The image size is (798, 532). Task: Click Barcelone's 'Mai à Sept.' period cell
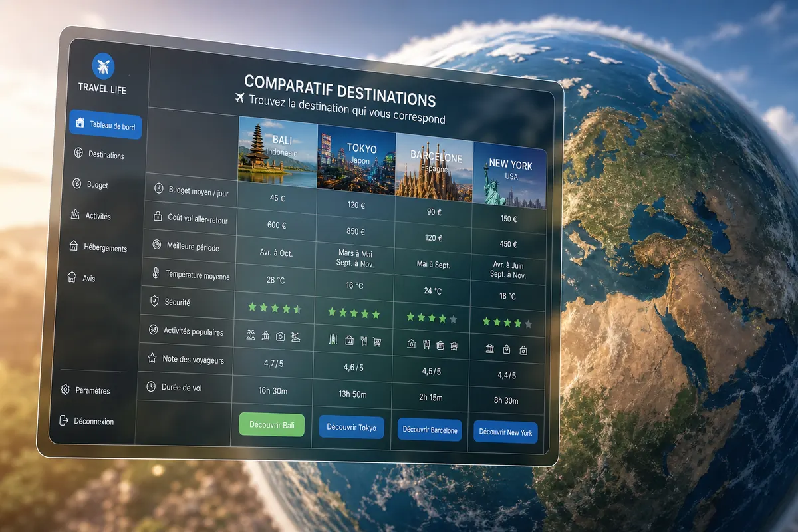point(433,265)
